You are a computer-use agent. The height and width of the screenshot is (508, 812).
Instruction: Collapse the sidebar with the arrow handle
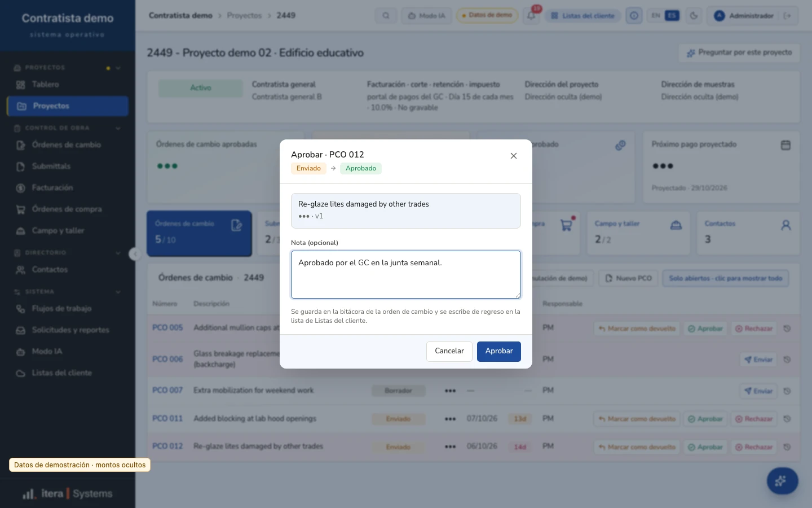pyautogui.click(x=134, y=254)
